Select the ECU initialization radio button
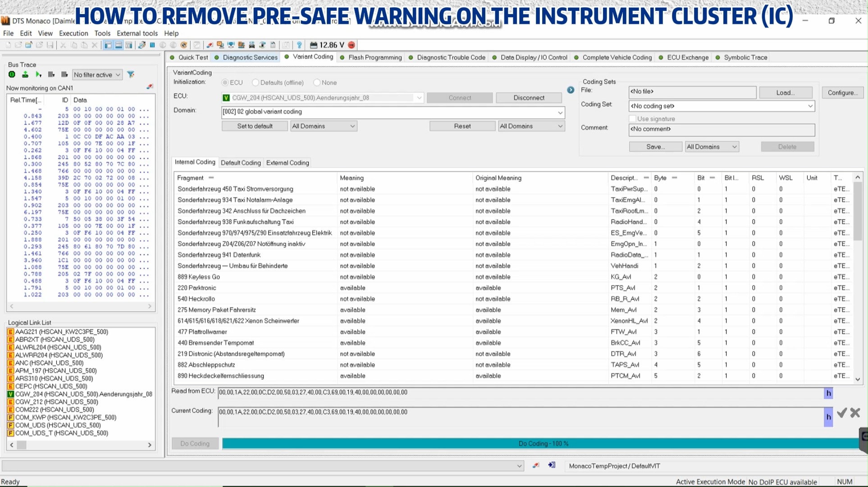This screenshot has height=487, width=868. coord(225,83)
